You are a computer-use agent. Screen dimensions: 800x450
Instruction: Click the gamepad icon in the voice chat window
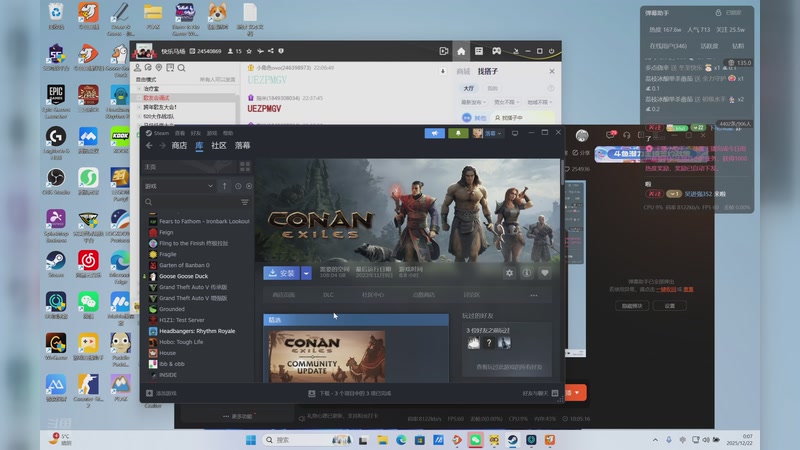496,51
